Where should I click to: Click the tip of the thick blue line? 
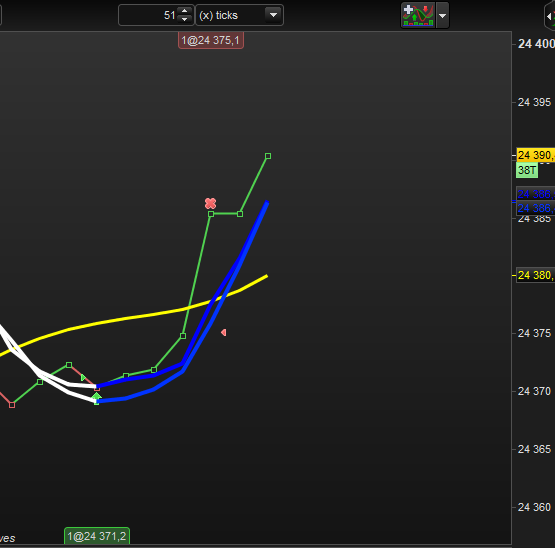click(x=267, y=202)
